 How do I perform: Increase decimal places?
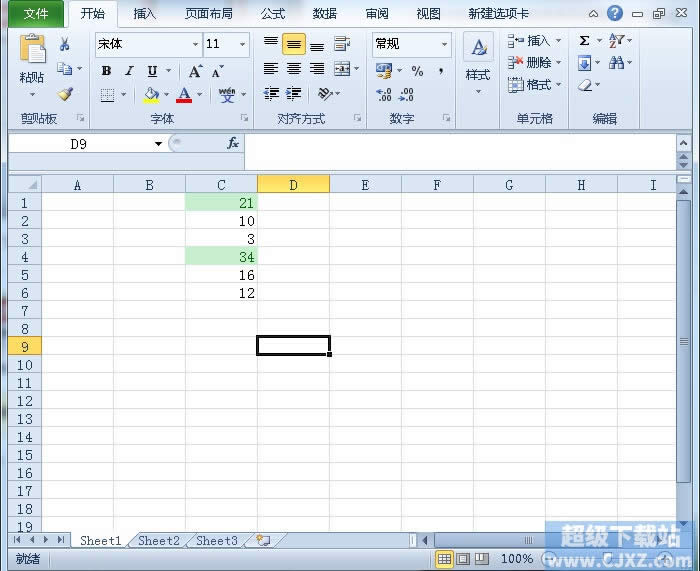click(x=384, y=95)
